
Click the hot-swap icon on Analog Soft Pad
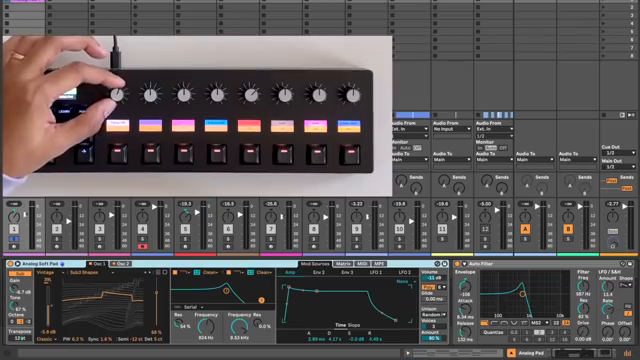coord(437,264)
